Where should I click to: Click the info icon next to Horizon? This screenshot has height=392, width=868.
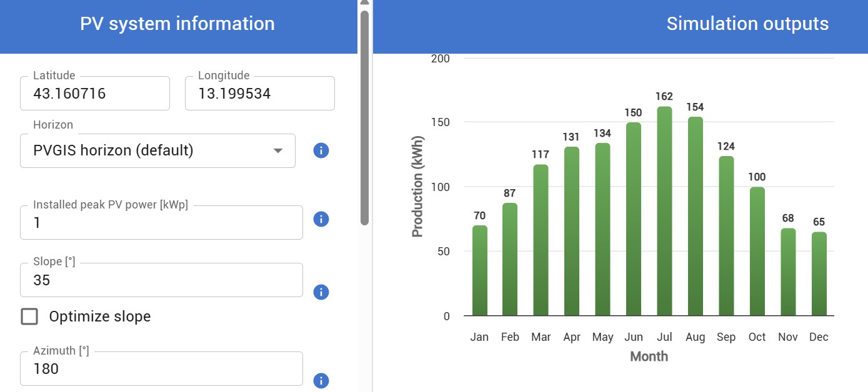321,150
